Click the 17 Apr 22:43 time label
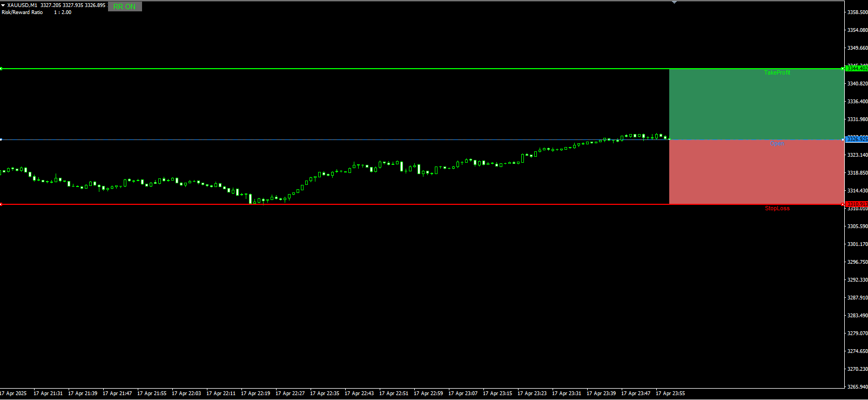Screen dimensions: 868x400 click(x=359, y=394)
